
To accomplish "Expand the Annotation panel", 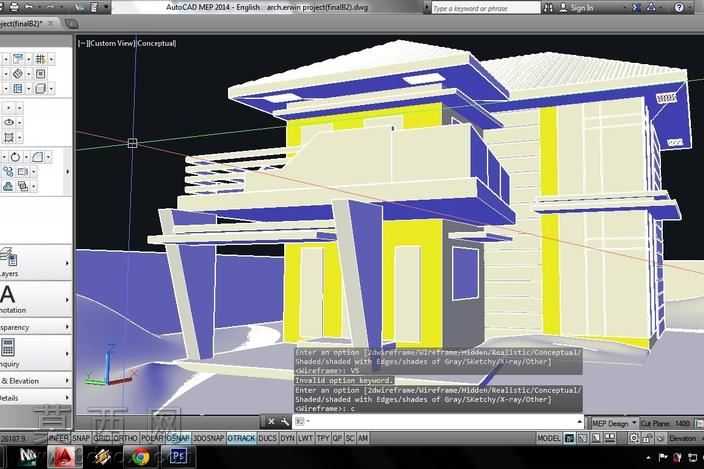I will pos(67,299).
